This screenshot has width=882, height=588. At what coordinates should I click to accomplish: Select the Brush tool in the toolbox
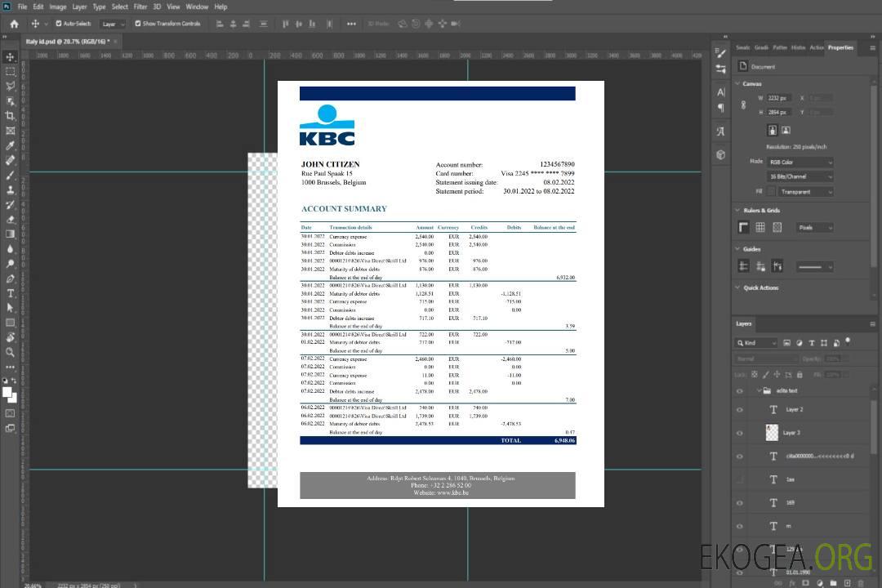(10, 175)
